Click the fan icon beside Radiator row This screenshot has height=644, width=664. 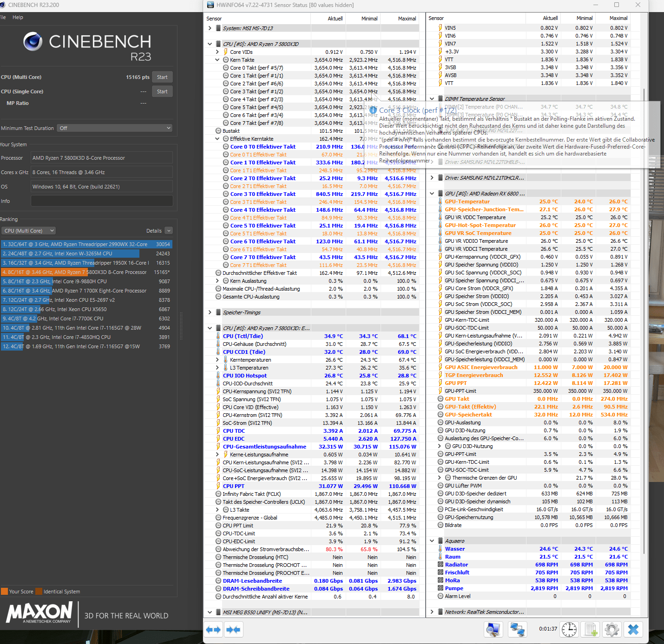point(440,565)
